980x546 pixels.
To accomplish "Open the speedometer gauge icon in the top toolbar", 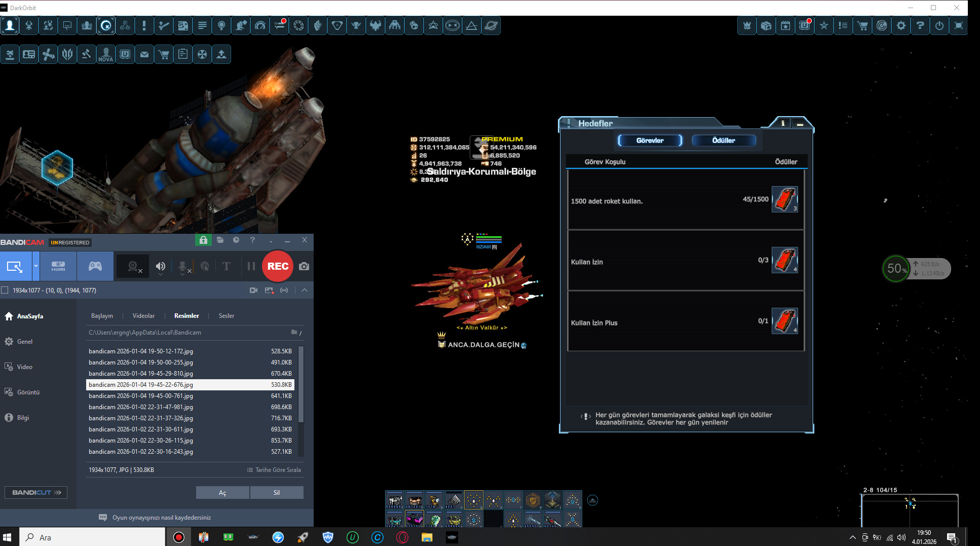I will pos(260,25).
